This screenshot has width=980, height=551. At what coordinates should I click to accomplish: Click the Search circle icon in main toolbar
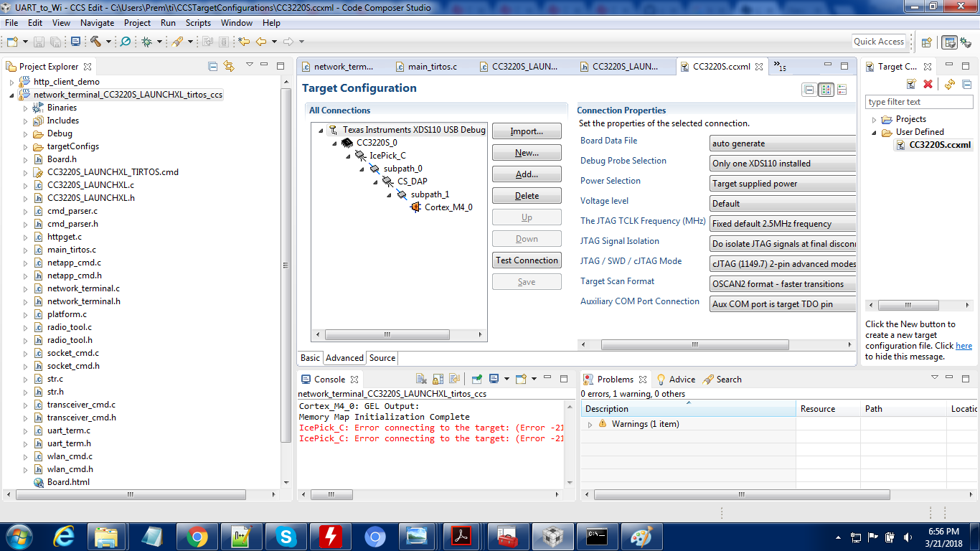(125, 42)
